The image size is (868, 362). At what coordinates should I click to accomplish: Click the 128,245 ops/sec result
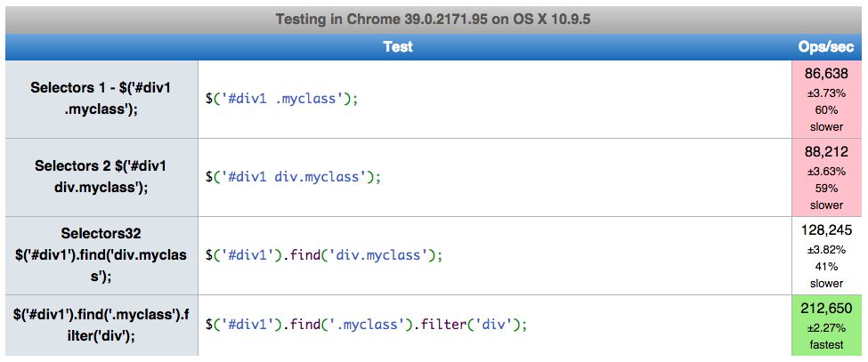coord(826,229)
